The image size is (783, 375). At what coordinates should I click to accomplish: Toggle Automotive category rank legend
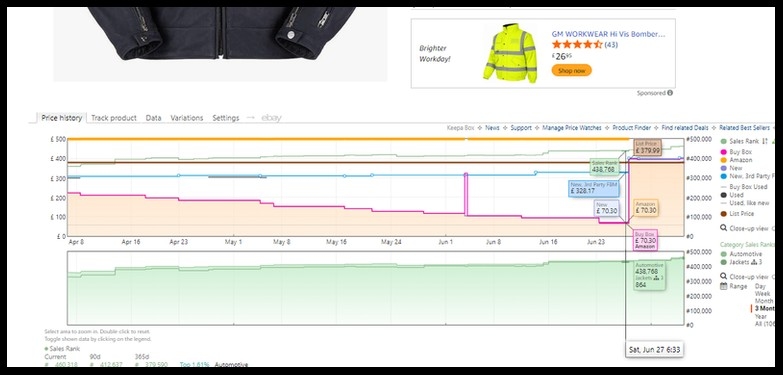[x=746, y=254]
